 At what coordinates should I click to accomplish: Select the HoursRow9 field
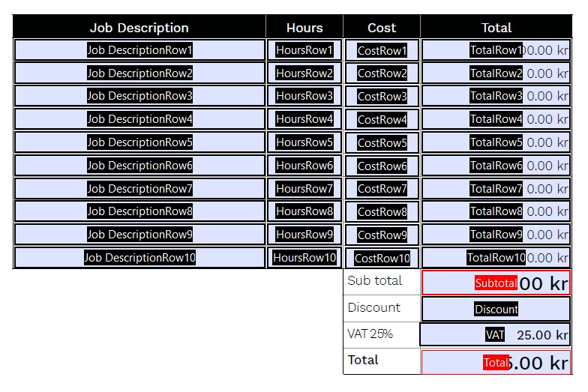coord(304,235)
